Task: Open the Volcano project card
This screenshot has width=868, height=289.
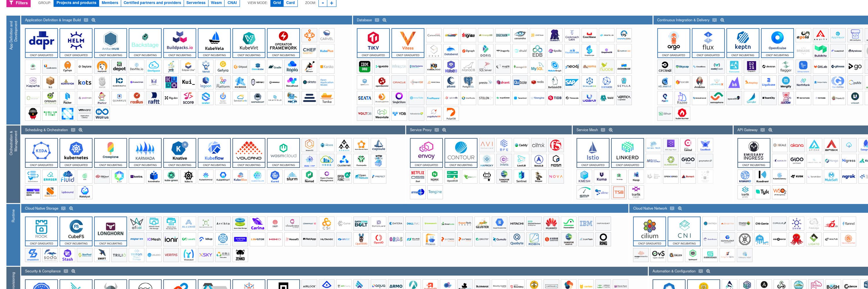Action: (249, 153)
